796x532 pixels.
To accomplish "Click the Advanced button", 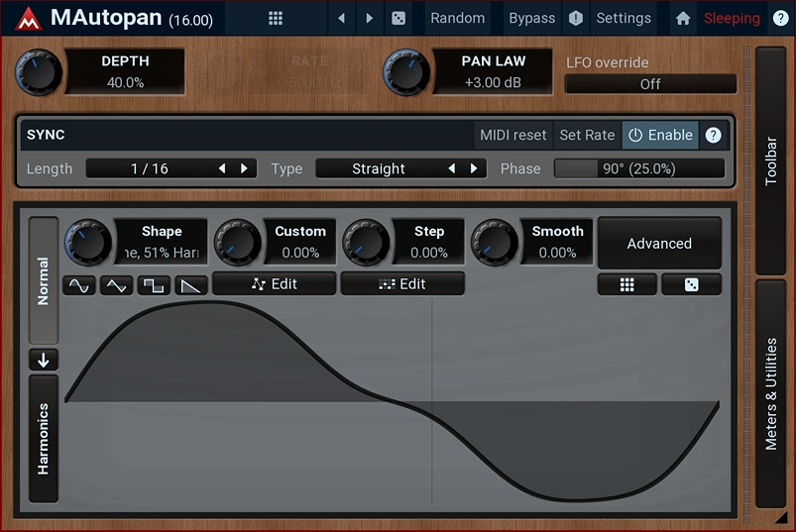I will point(659,243).
